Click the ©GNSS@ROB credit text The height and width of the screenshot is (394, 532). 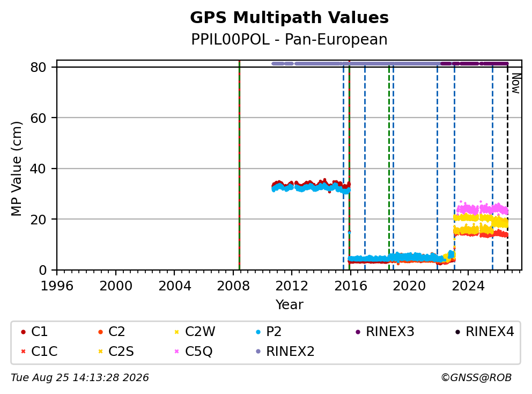(476, 377)
